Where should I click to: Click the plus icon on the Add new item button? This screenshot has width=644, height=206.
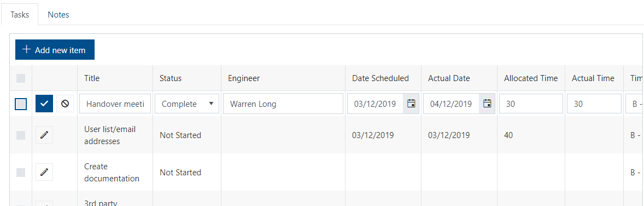pos(27,50)
